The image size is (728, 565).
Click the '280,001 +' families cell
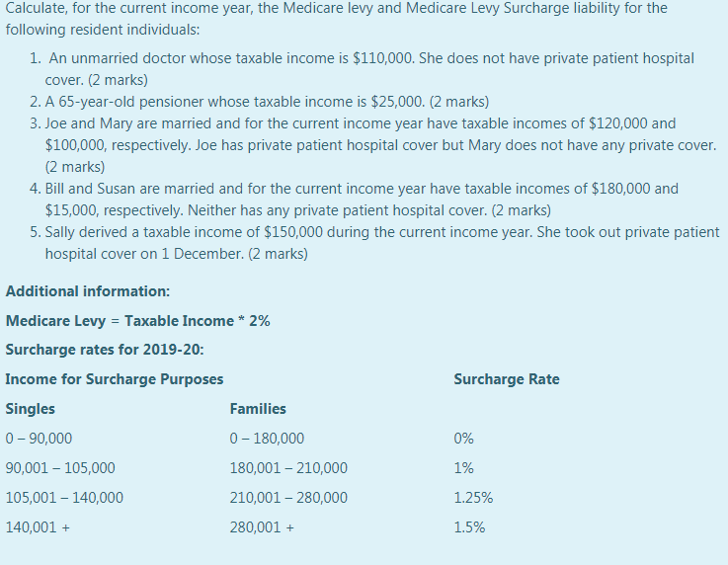[x=262, y=527]
